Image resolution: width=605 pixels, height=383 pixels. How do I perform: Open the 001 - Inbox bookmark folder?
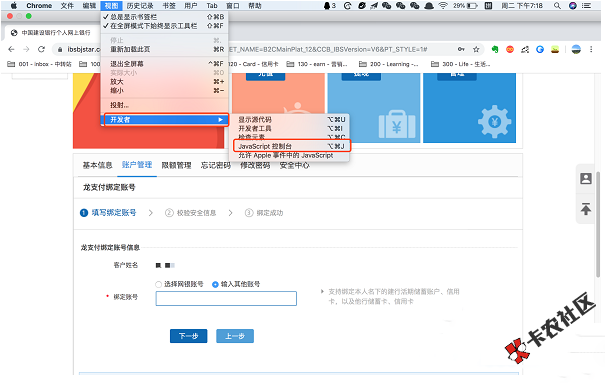pyautogui.click(x=39, y=64)
